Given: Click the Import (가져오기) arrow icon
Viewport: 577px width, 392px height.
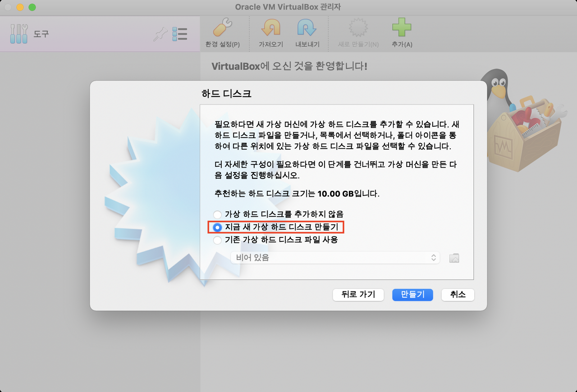Looking at the screenshot, I should pos(271,28).
